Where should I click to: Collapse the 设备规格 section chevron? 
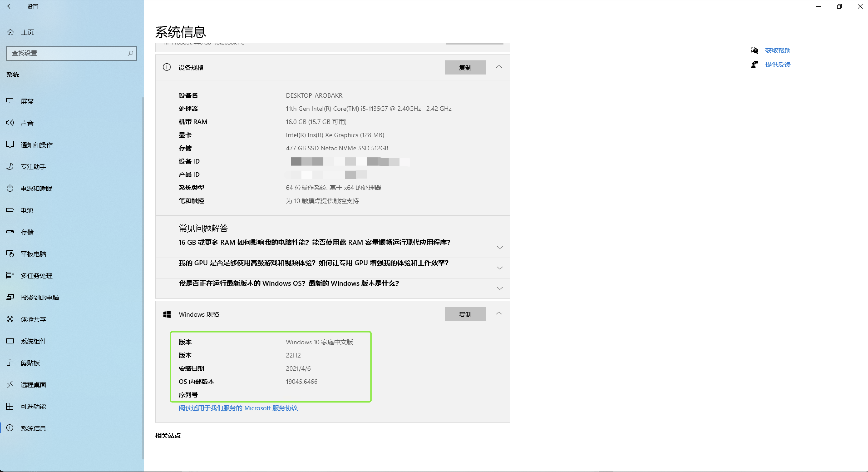(499, 67)
